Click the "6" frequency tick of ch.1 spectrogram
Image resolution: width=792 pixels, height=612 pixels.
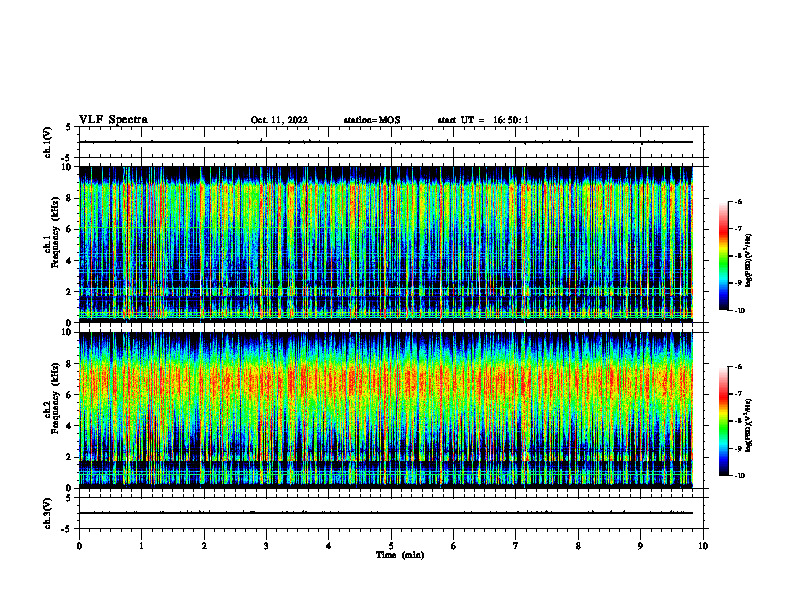pyautogui.click(x=70, y=230)
